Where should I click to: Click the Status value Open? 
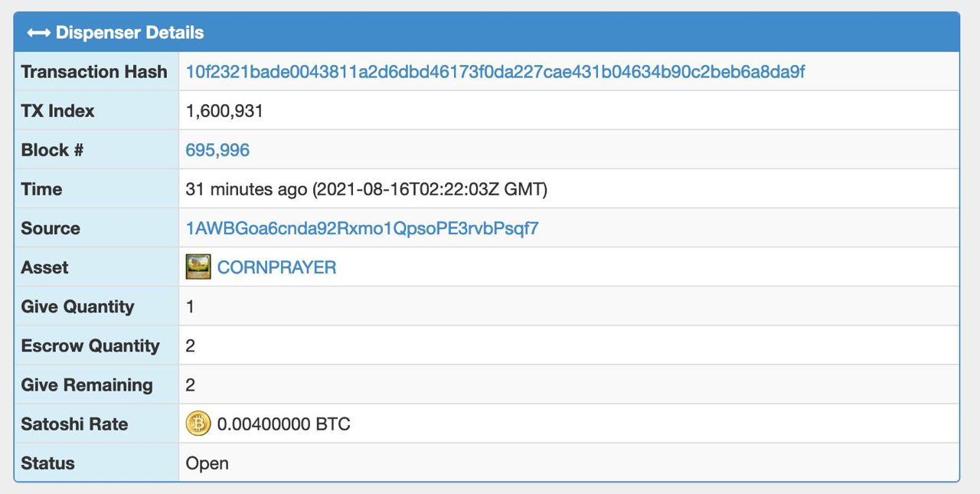click(207, 463)
